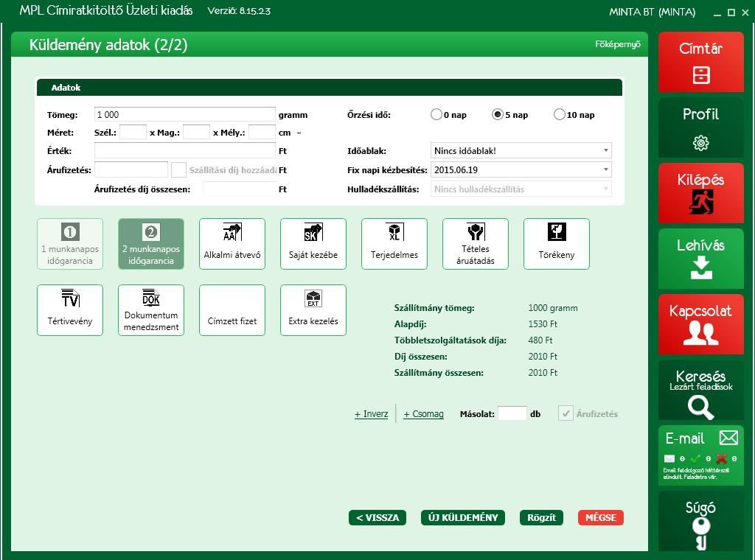Enable Alkalmi átvevő service
Viewport: 755px width, 560px height.
pyautogui.click(x=232, y=244)
